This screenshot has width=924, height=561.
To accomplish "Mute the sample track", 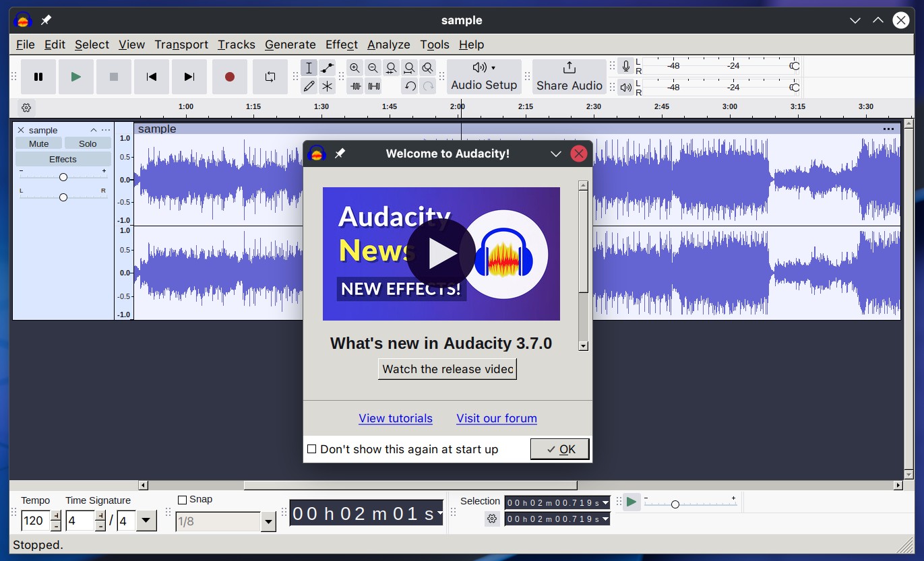I will click(39, 143).
